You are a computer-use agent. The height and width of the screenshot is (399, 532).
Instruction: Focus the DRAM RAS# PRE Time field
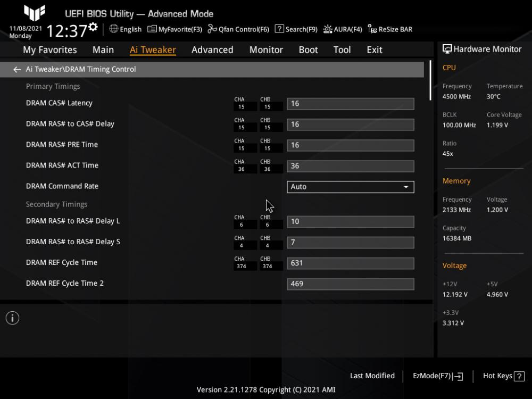[x=351, y=145]
